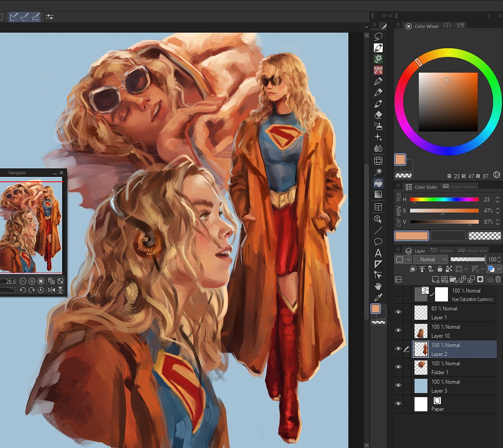The width and height of the screenshot is (503, 448).
Task: Select the Hand move tool
Action: click(378, 286)
